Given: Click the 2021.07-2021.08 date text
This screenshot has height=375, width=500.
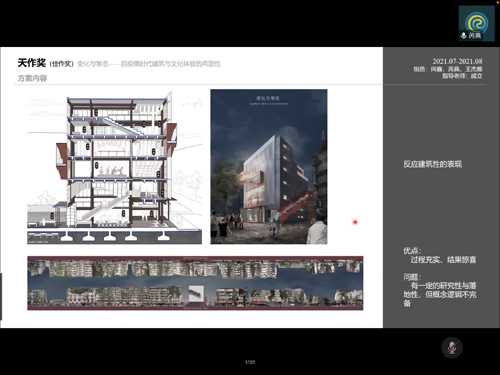Looking at the screenshot, I should click(457, 61).
